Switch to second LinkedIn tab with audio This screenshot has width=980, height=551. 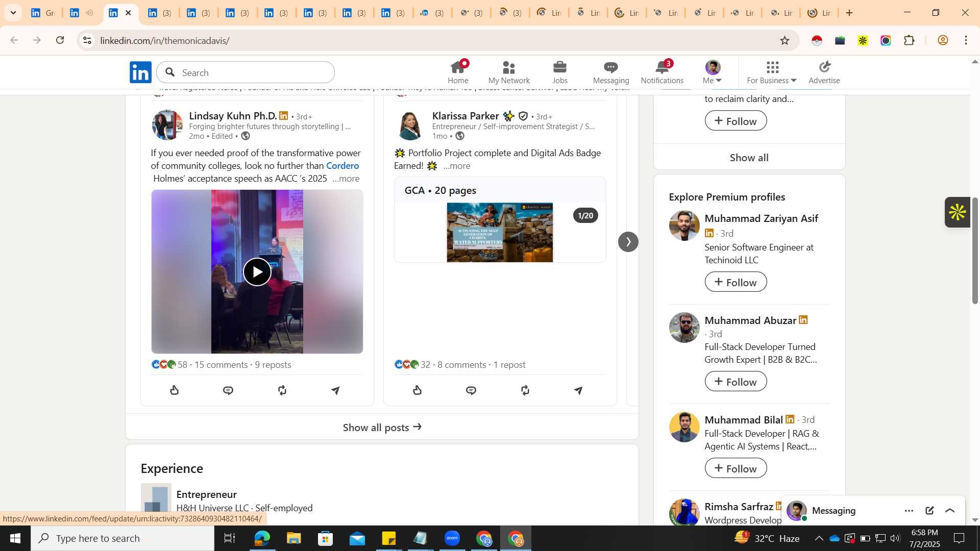(82, 13)
